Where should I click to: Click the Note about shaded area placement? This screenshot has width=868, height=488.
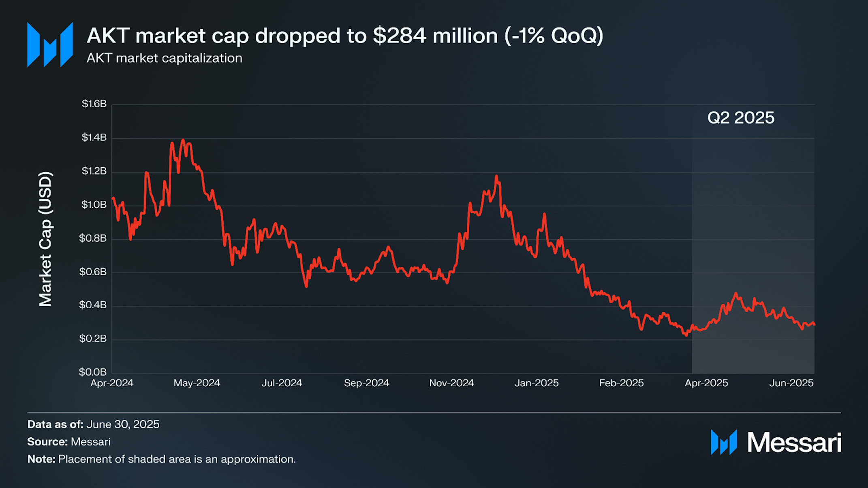[x=162, y=459]
